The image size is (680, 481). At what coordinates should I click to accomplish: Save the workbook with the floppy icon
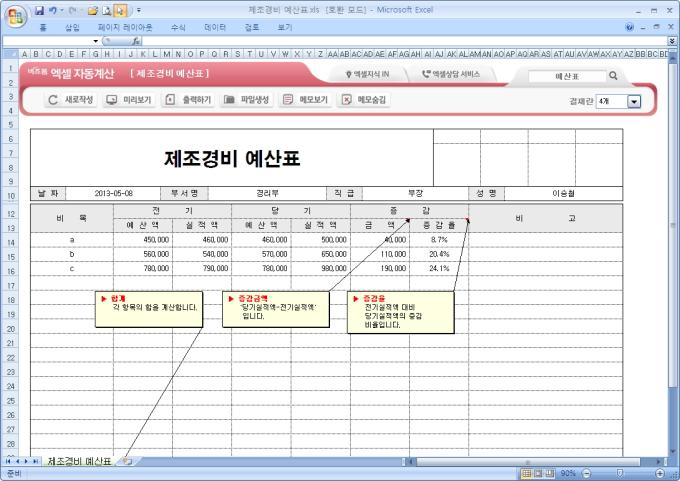coord(39,10)
